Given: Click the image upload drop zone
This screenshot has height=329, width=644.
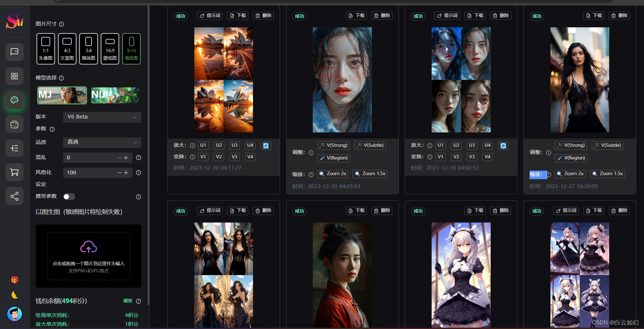Looking at the screenshot, I should point(88,256).
